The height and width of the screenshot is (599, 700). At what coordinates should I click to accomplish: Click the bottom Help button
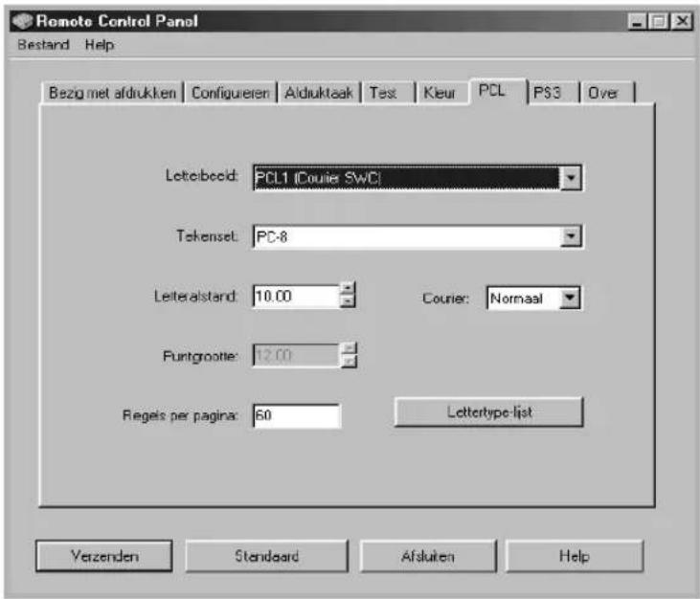575,556
